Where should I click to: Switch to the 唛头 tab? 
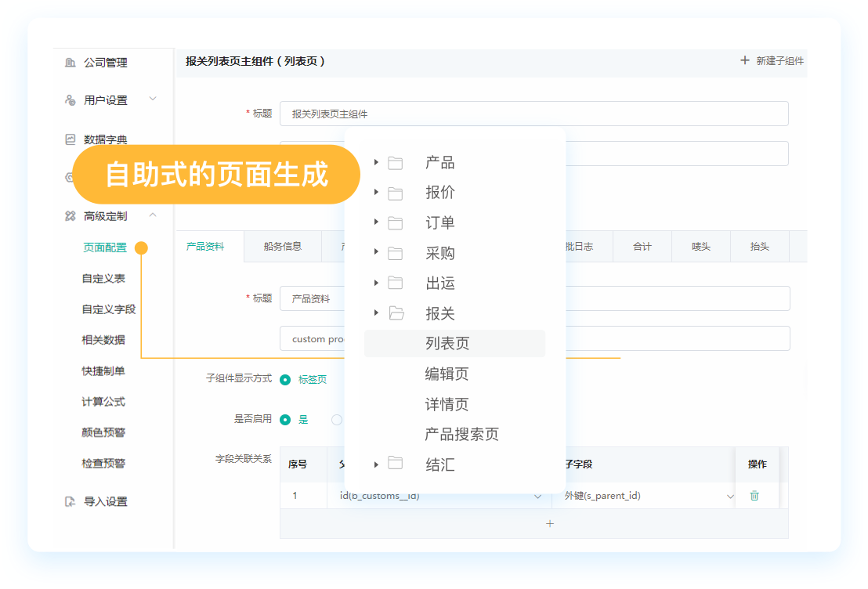701,247
